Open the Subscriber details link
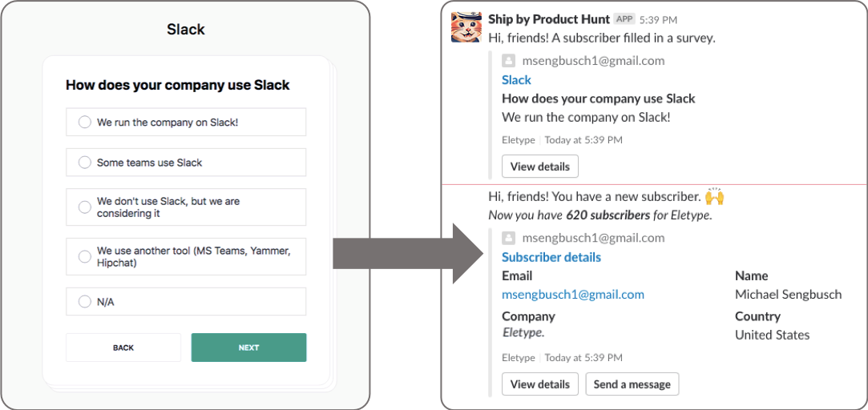868x410 pixels. (x=551, y=257)
